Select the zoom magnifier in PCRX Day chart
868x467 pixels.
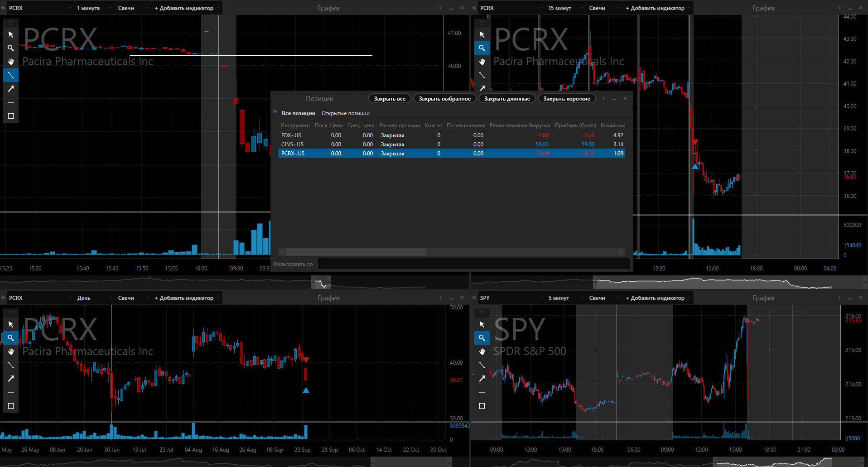click(x=11, y=338)
